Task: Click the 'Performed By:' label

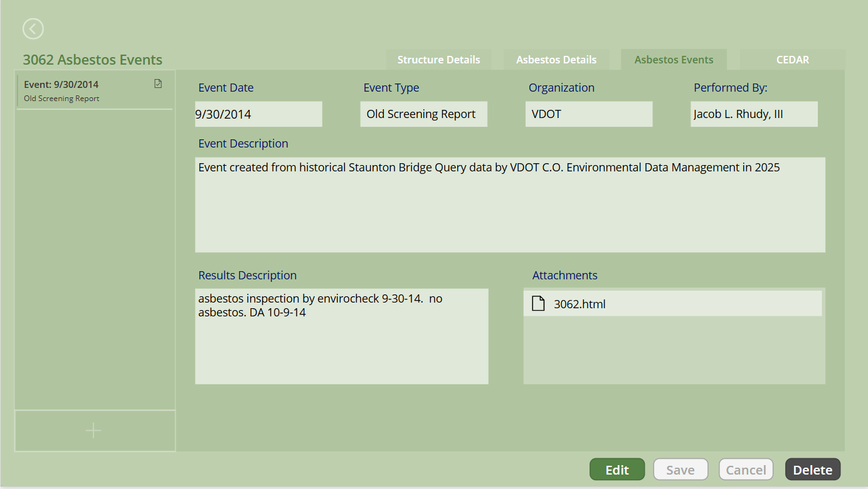Action: pos(731,88)
